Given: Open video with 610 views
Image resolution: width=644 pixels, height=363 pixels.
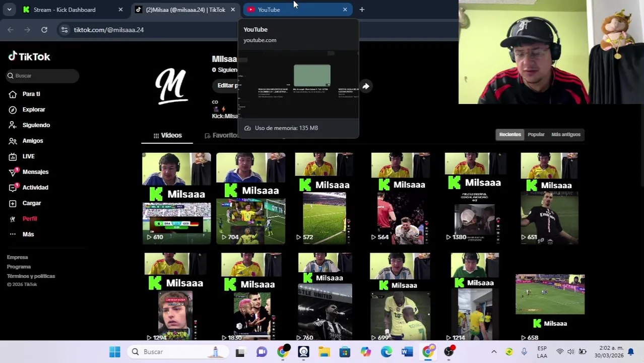Looking at the screenshot, I should point(176,199).
